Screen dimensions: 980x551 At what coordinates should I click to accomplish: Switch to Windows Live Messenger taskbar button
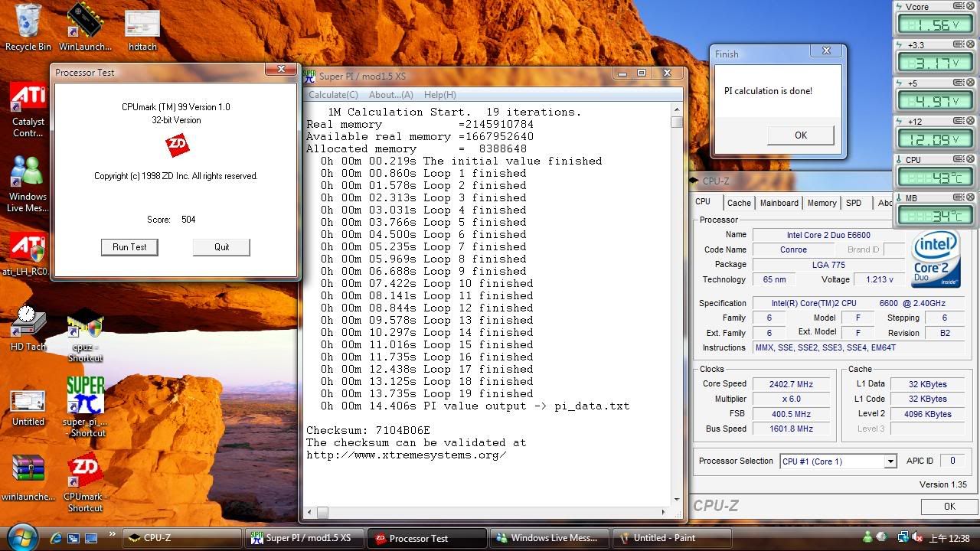tap(549, 538)
